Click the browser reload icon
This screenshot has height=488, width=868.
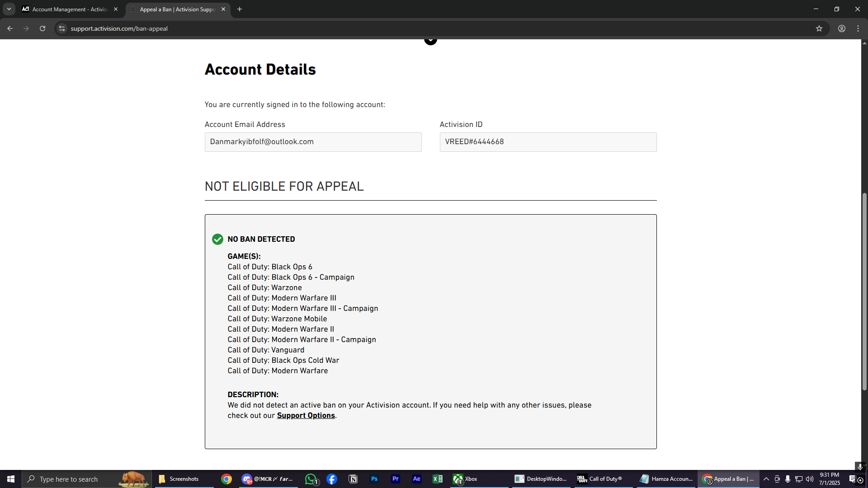coord(42,28)
